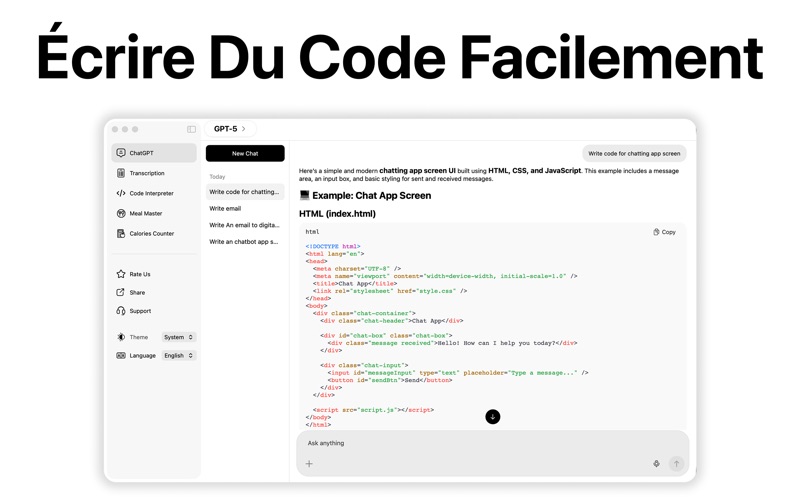Open the Transcription tool icon
The width and height of the screenshot is (800, 500).
[121, 173]
